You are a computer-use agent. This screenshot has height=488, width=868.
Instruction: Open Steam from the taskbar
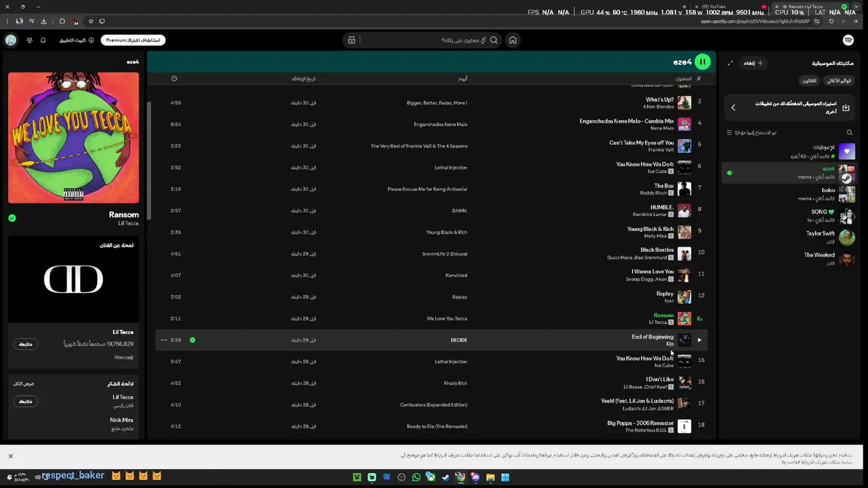point(446,477)
